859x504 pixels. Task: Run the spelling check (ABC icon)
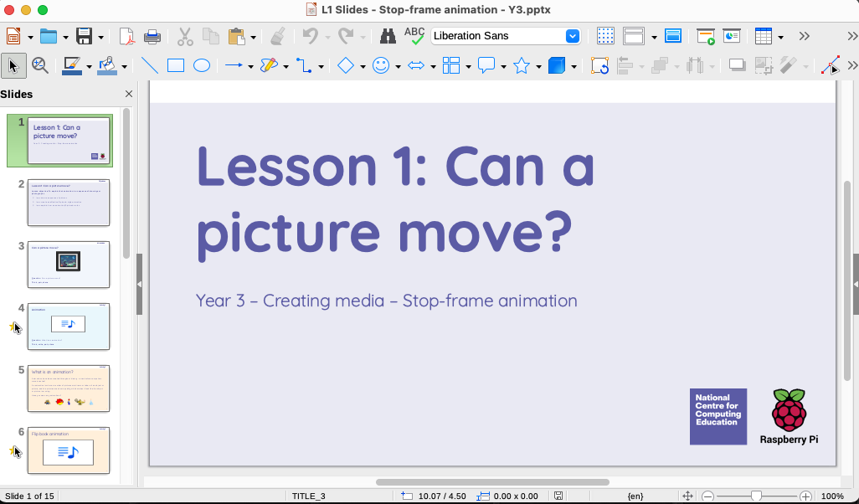click(x=414, y=35)
